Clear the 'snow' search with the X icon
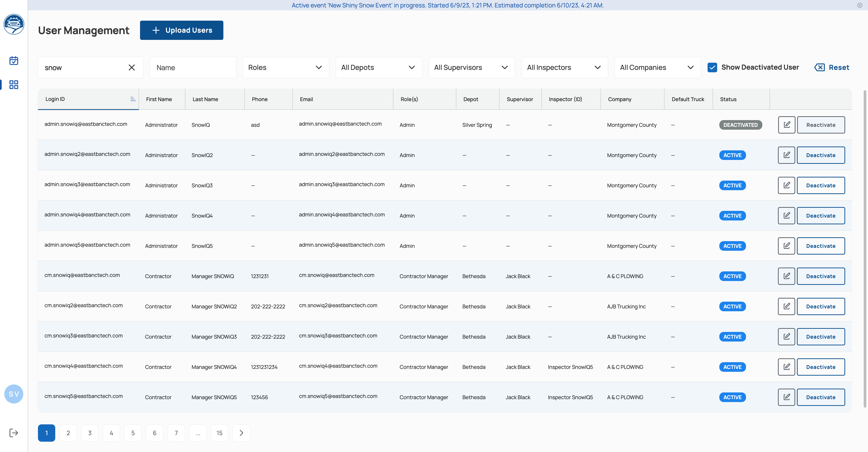The height and width of the screenshot is (452, 868). [x=132, y=67]
